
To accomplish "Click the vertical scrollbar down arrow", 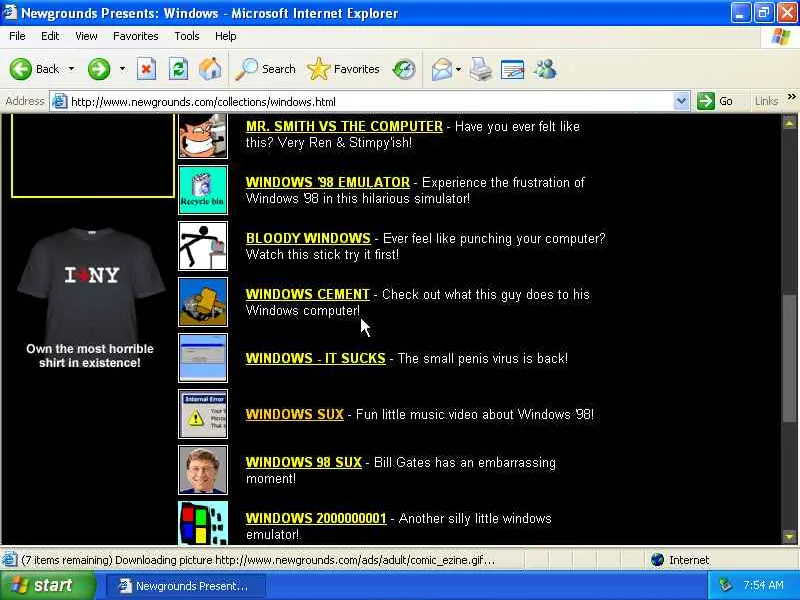I will (x=790, y=537).
